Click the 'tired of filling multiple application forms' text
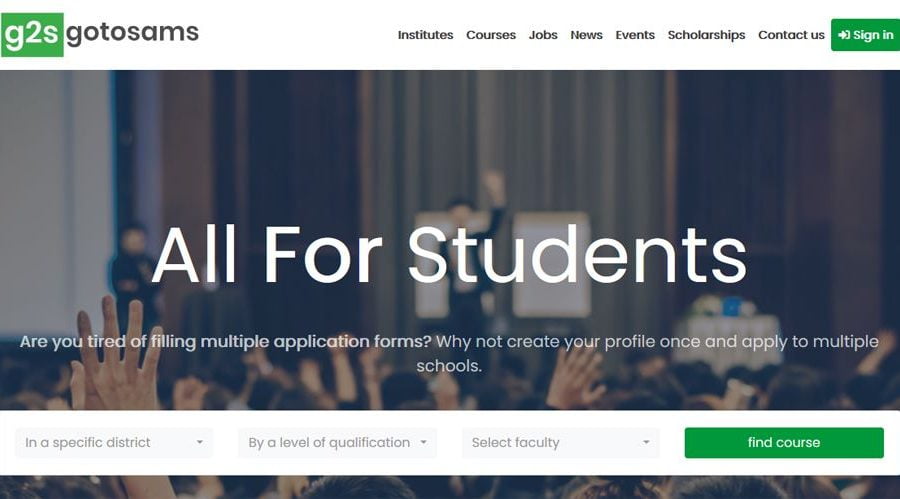The image size is (900, 499). (x=258, y=342)
